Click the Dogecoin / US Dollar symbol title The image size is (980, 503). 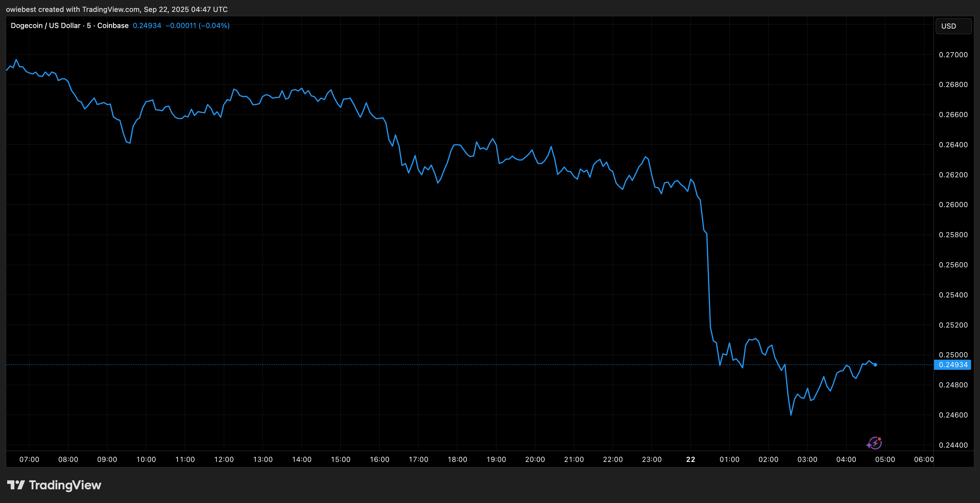tap(45, 25)
